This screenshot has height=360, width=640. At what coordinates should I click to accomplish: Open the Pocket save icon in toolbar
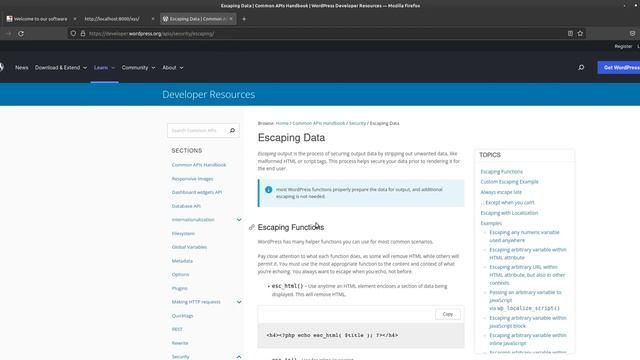pos(632,33)
